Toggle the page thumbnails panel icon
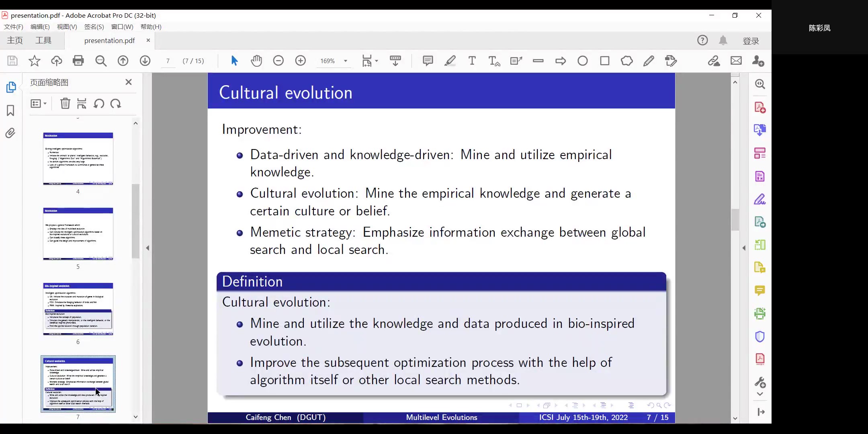The width and height of the screenshot is (868, 434). [11, 87]
